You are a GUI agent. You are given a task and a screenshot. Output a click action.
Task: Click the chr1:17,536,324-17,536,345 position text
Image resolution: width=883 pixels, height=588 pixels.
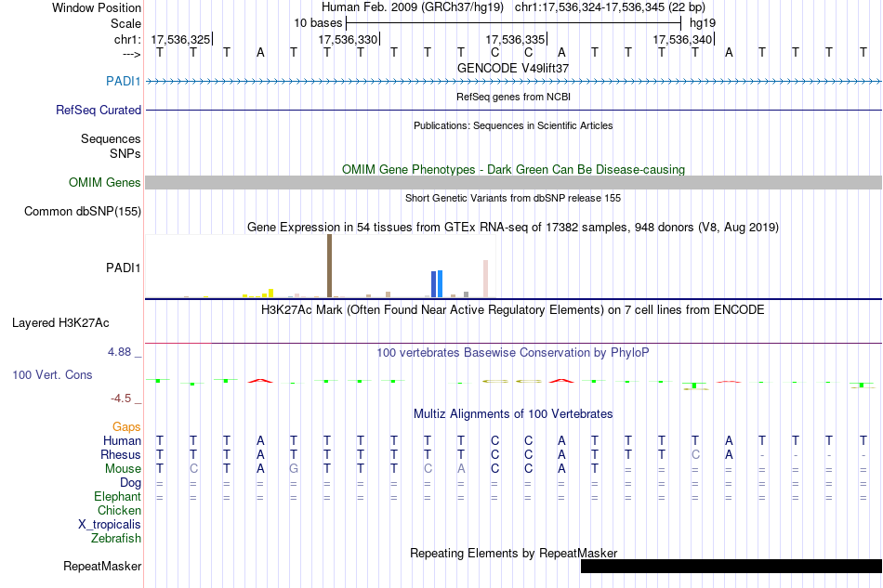[610, 7]
